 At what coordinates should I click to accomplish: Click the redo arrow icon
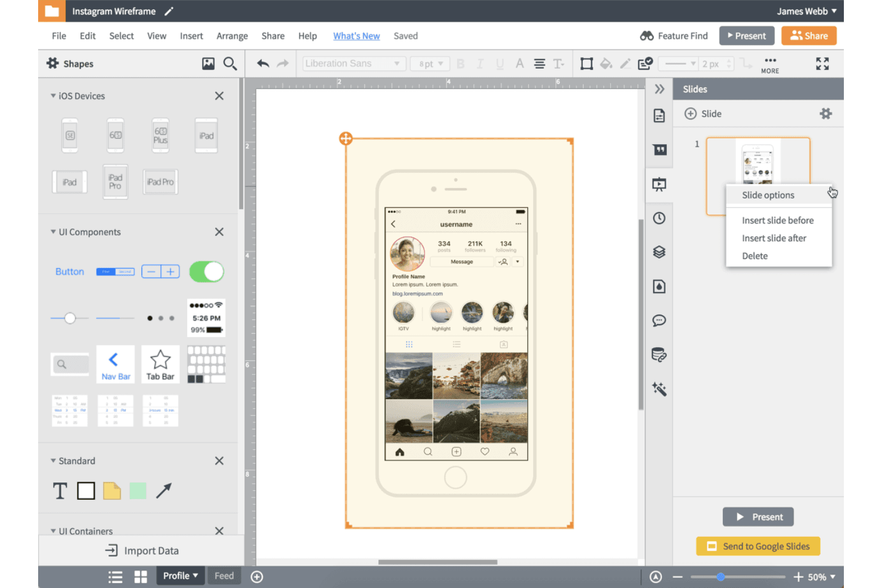click(282, 63)
